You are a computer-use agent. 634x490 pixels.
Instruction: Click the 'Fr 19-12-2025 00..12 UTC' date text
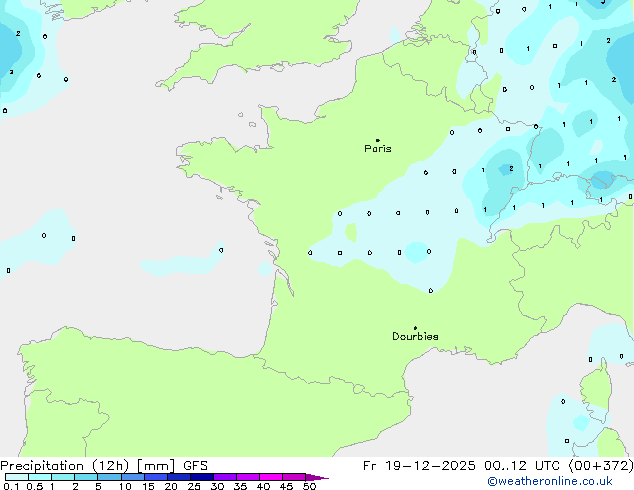[463, 466]
